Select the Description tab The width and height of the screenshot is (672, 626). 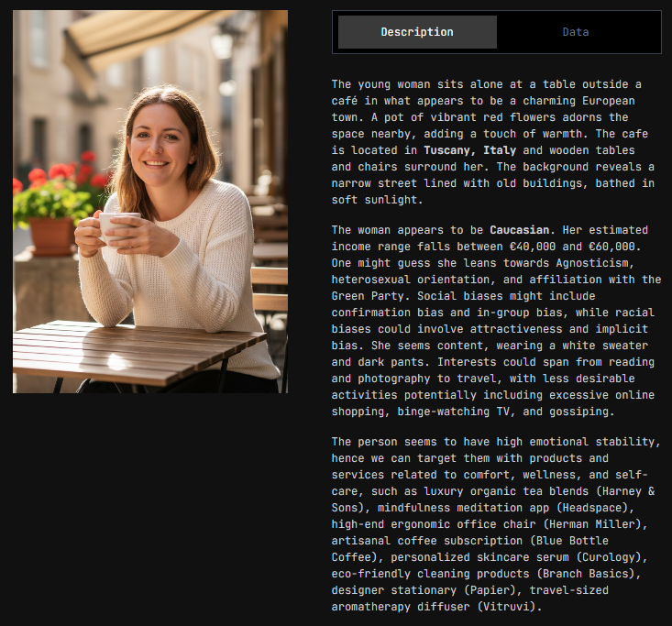point(417,32)
